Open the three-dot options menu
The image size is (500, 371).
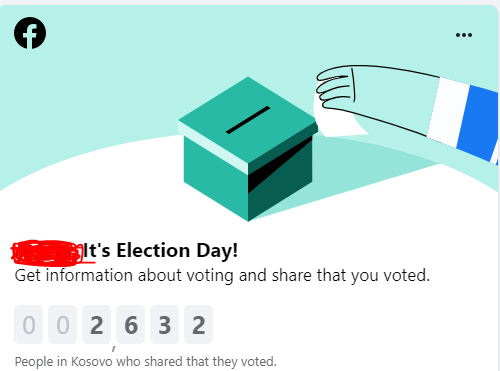point(464,35)
